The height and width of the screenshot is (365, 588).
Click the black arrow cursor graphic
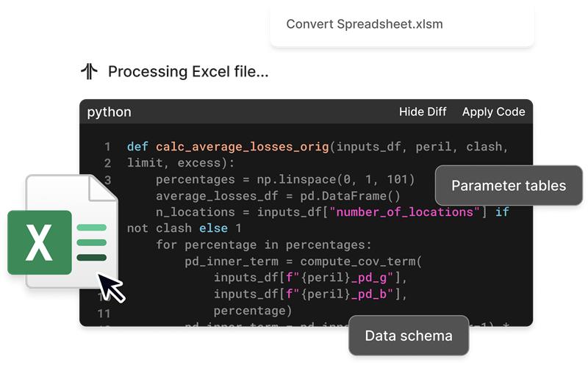[x=111, y=287]
